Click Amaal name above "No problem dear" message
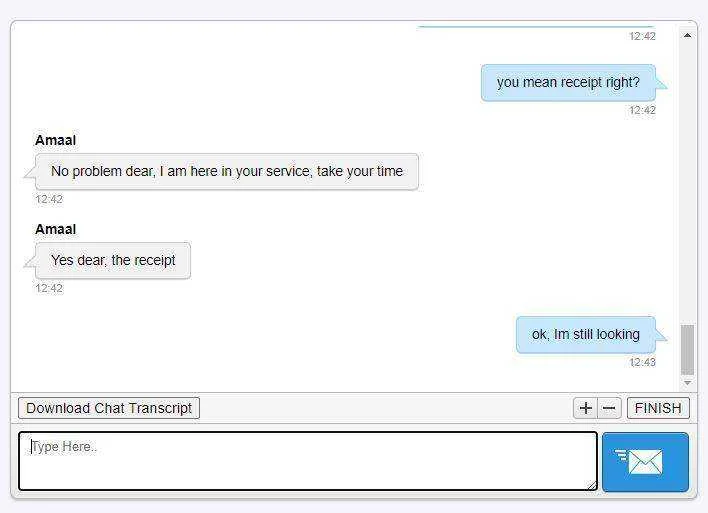This screenshot has height=513, width=708. [56, 140]
